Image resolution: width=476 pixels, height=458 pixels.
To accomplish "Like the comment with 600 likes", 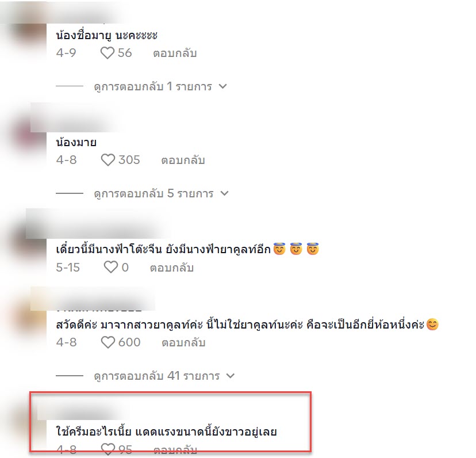I will [108, 342].
